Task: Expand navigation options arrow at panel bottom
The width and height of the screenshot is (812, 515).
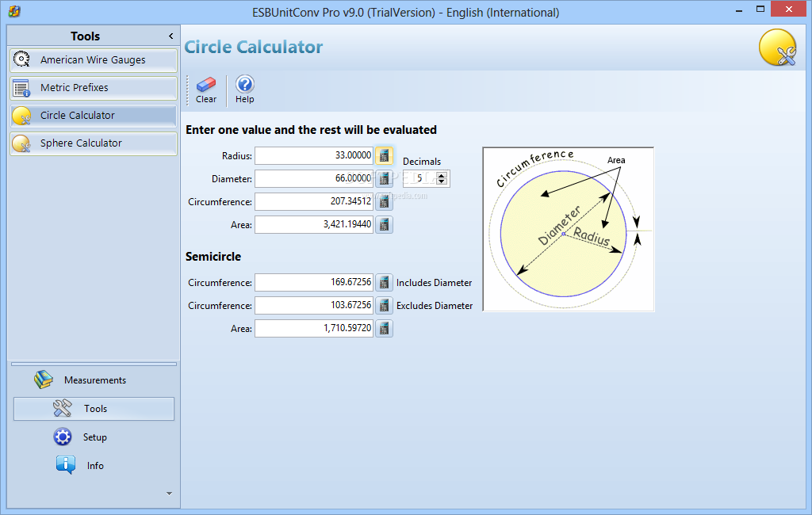Action: click(x=170, y=494)
